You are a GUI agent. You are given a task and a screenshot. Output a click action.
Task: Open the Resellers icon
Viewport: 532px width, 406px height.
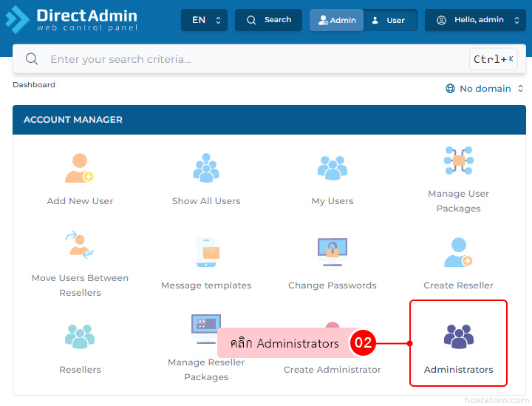tap(79, 336)
